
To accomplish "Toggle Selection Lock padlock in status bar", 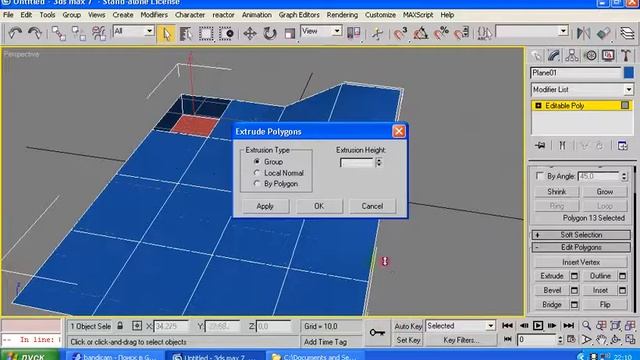I will 120,326.
